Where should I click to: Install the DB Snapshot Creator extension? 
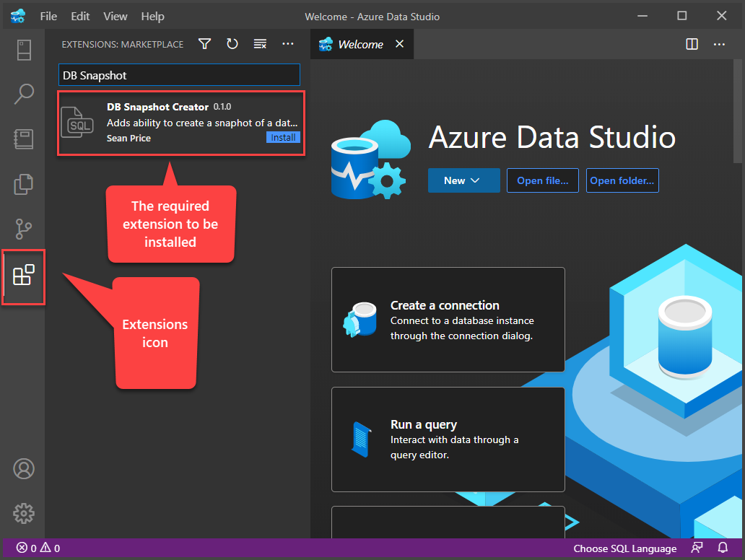click(x=283, y=137)
